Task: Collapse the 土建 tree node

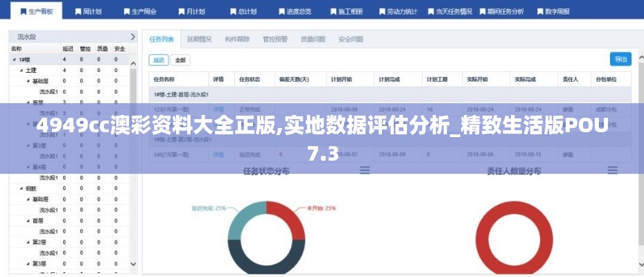Action: [x=21, y=71]
